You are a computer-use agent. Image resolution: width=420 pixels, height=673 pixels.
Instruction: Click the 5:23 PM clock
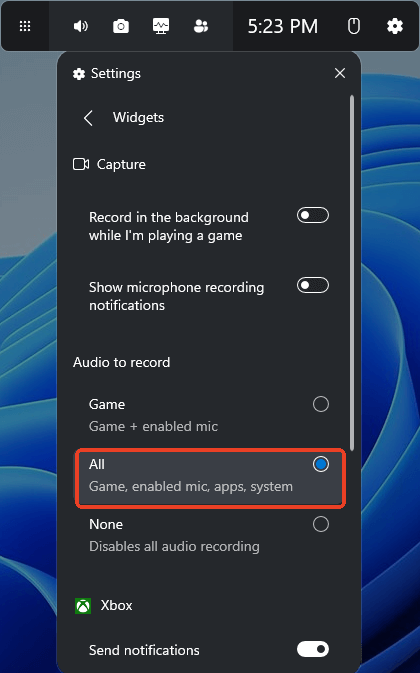click(x=283, y=27)
